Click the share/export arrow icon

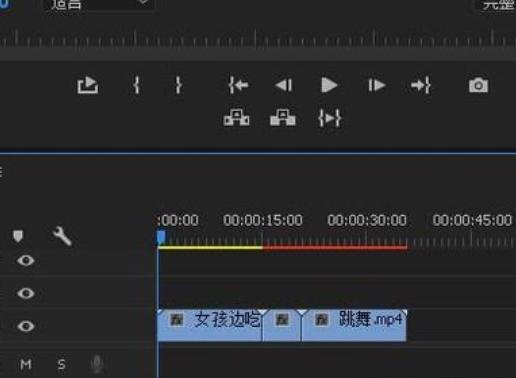click(88, 85)
